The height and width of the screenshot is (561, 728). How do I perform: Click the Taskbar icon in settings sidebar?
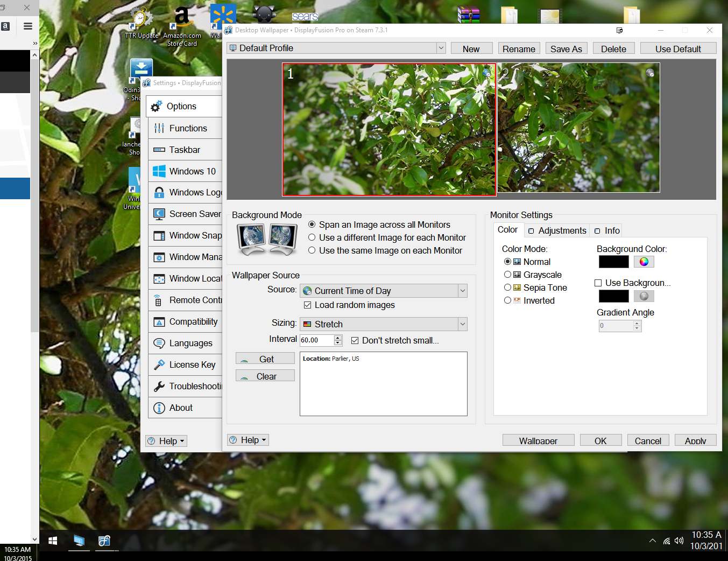click(159, 150)
